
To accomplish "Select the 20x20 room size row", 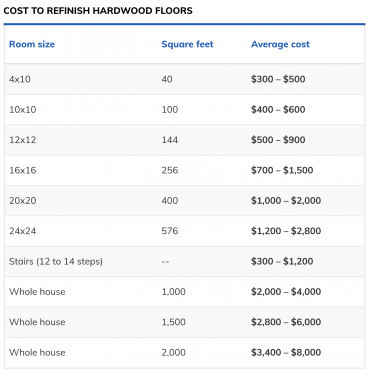I will [184, 201].
